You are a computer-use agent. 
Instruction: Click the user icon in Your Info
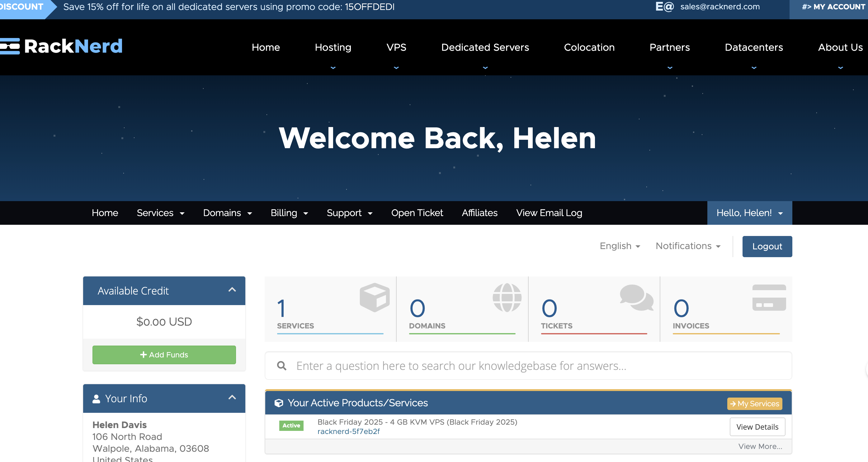[97, 399]
